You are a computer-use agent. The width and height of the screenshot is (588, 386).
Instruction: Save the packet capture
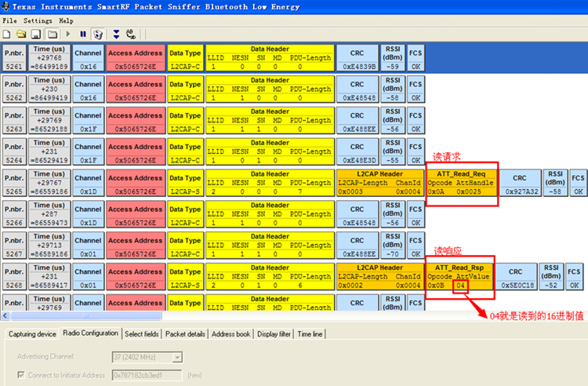point(35,35)
